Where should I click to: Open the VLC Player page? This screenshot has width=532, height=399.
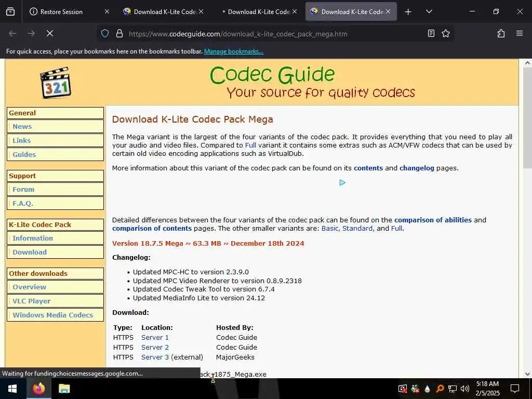pos(31,301)
